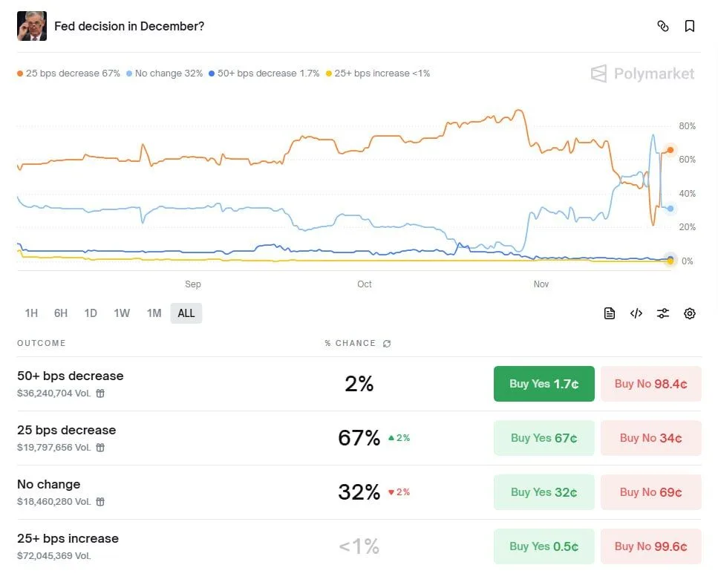Switch chart to 1W range

pos(122,313)
